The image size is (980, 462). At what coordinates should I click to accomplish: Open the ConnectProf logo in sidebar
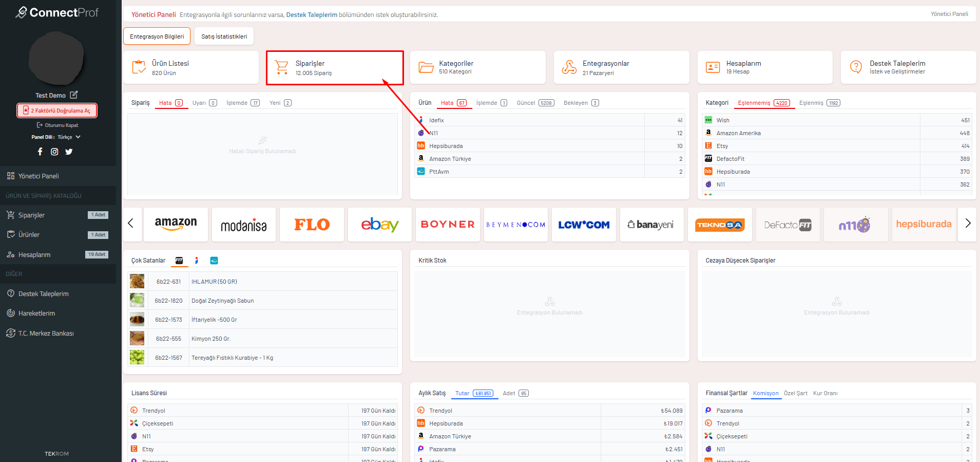pyautogui.click(x=56, y=12)
